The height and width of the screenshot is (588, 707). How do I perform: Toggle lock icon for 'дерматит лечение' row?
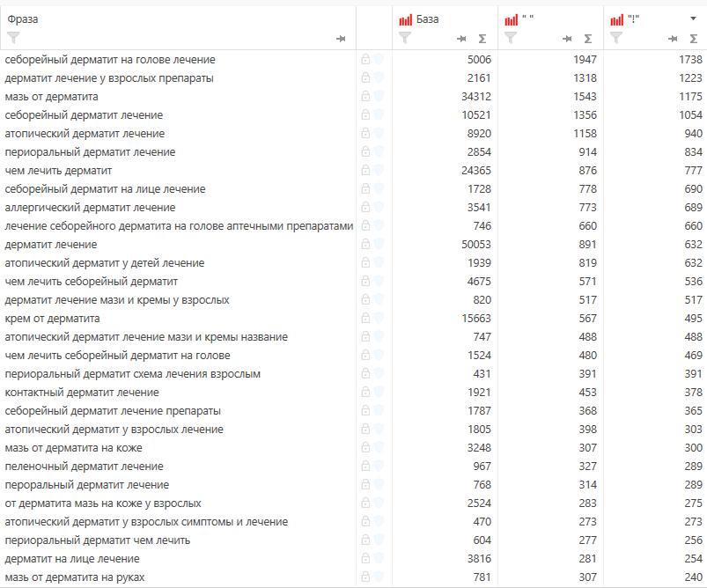tap(365, 245)
